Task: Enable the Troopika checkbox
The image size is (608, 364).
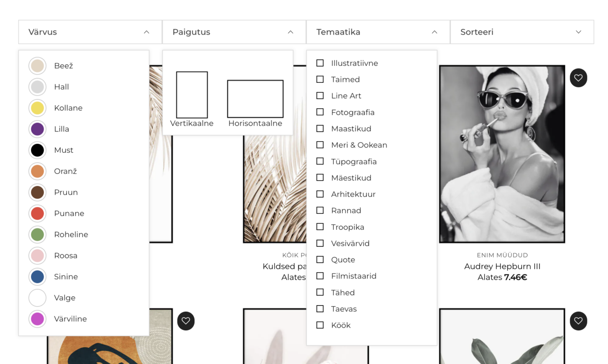Action: click(320, 227)
